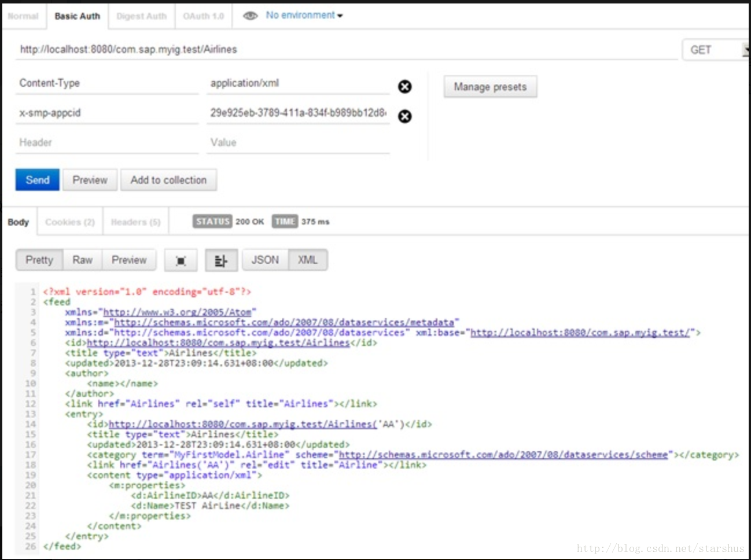Click the empty header Value field
Screen dimensions: 751x560
click(x=299, y=142)
